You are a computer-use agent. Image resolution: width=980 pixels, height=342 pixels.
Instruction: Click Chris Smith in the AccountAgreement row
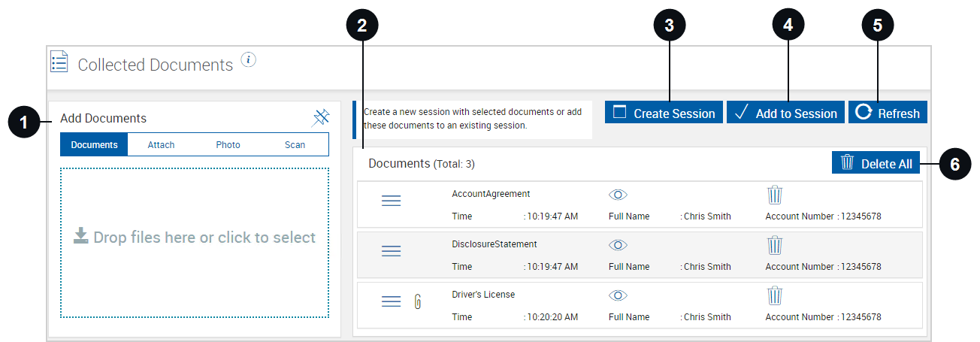point(707,216)
